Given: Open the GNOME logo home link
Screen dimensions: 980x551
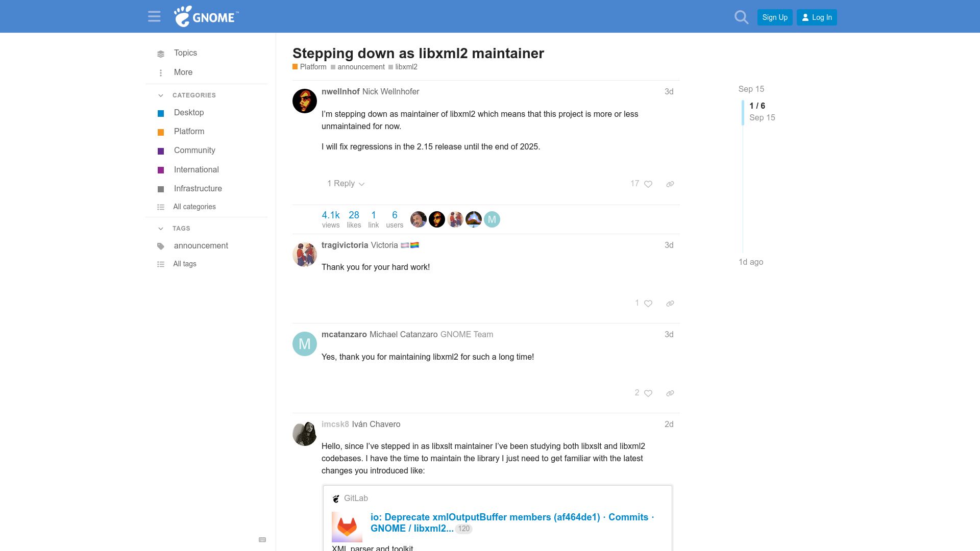Looking at the screenshot, I should point(206,16).
